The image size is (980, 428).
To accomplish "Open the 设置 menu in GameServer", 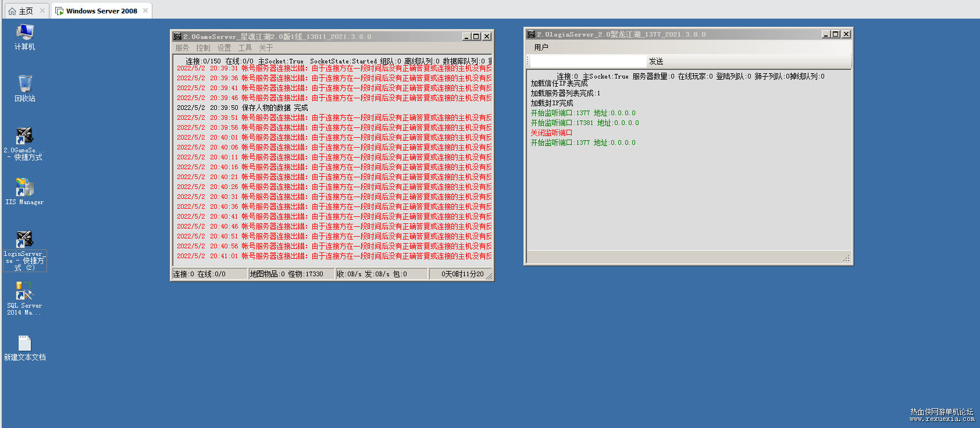I will (x=224, y=48).
